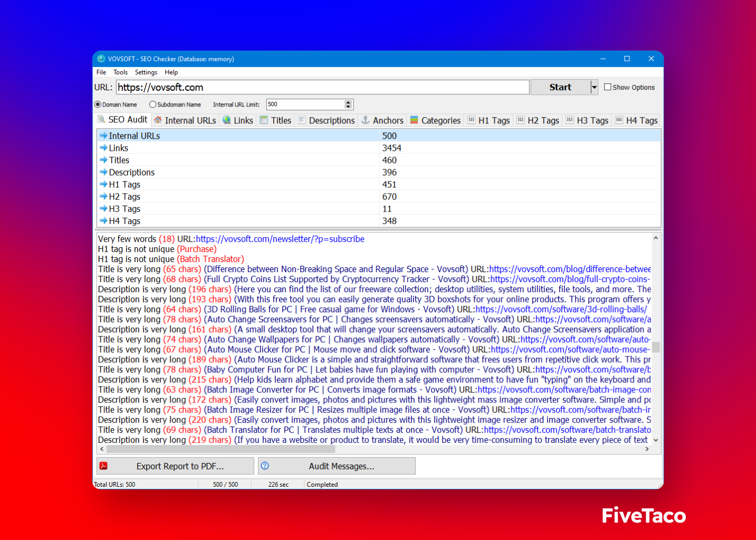
Task: Open the Start button dropdown arrow
Action: pyautogui.click(x=594, y=87)
